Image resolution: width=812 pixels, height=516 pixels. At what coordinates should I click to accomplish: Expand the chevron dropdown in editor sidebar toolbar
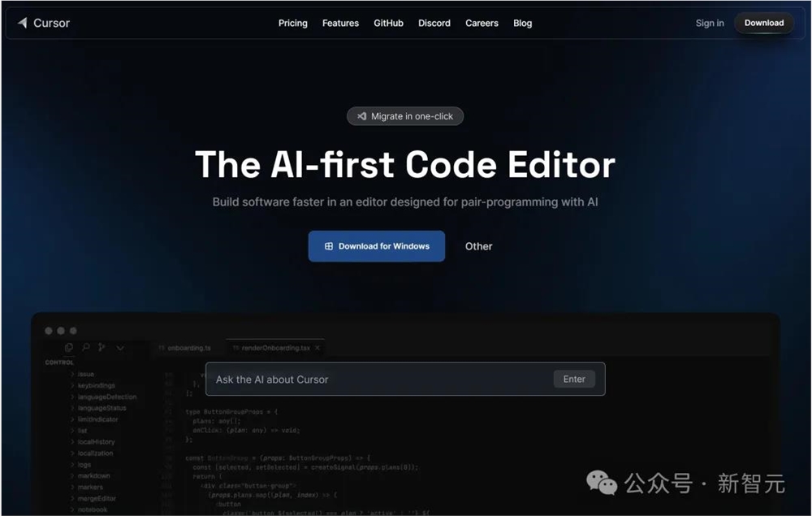119,348
